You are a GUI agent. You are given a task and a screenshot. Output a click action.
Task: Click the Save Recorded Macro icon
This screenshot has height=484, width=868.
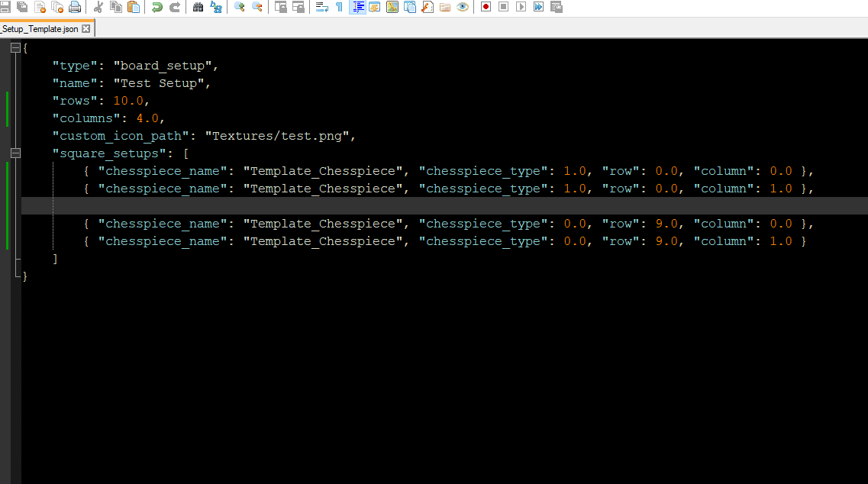tap(557, 7)
